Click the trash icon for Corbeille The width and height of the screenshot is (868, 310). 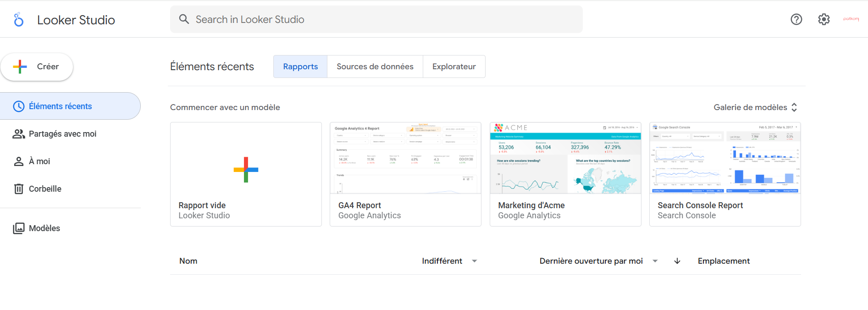19,189
